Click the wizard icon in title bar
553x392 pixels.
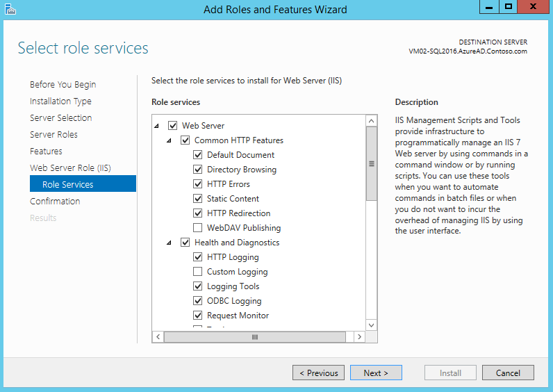[x=9, y=9]
